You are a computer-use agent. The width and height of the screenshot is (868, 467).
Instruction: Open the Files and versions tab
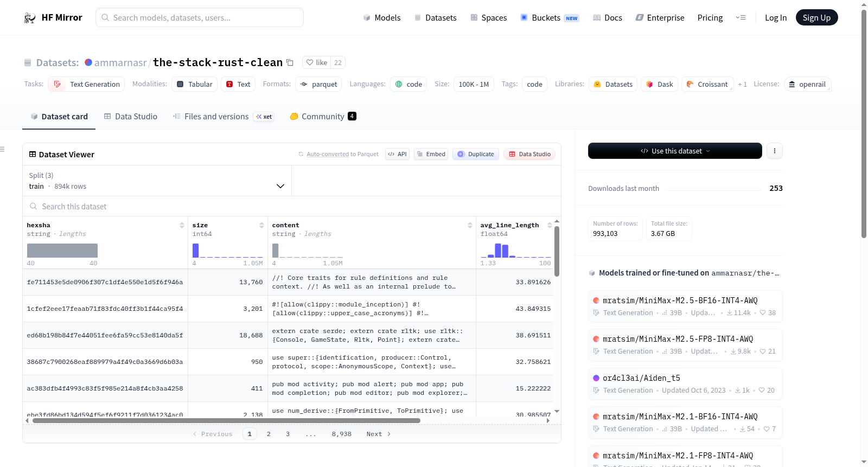pyautogui.click(x=224, y=117)
